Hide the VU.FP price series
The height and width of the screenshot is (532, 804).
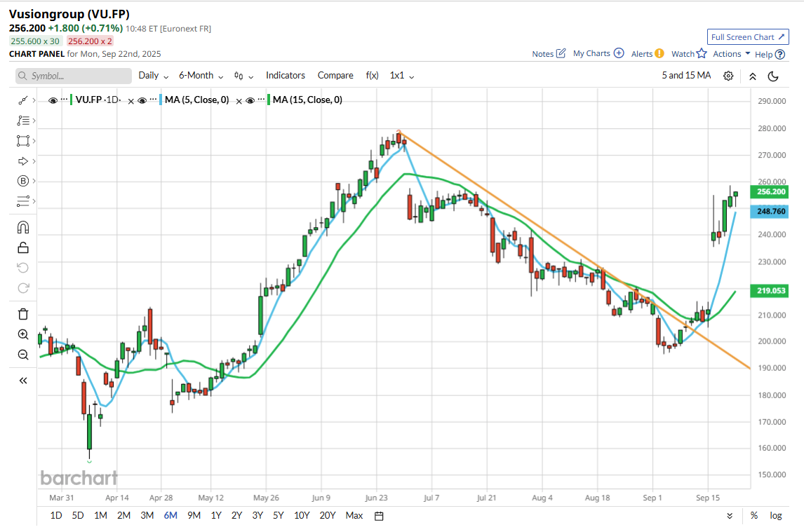tap(53, 100)
